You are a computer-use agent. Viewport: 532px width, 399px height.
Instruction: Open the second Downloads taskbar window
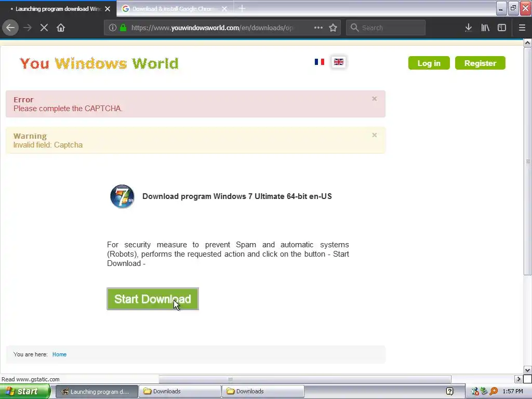(x=263, y=392)
